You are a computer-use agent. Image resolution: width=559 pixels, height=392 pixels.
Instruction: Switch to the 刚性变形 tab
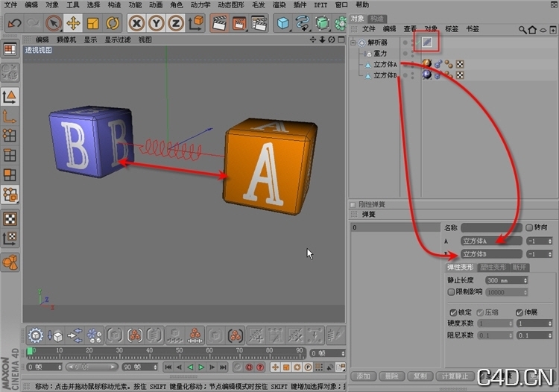pyautogui.click(x=493, y=267)
